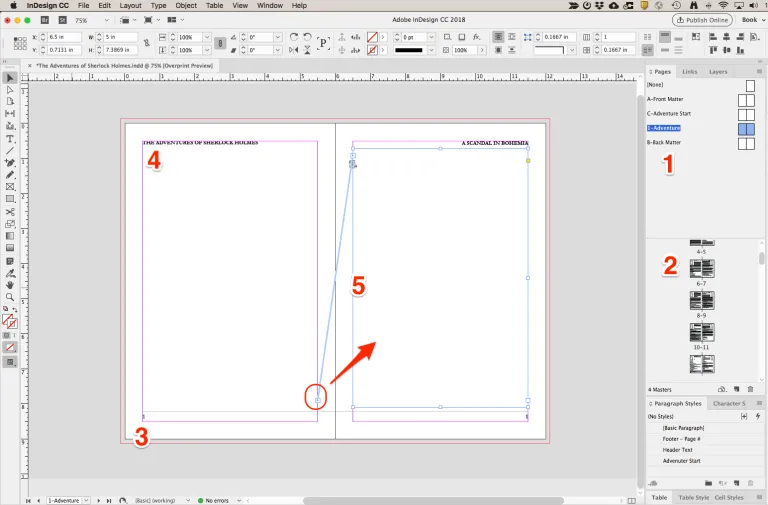The height and width of the screenshot is (505, 768).
Task: Switch to the Links tab
Action: pyautogui.click(x=690, y=72)
